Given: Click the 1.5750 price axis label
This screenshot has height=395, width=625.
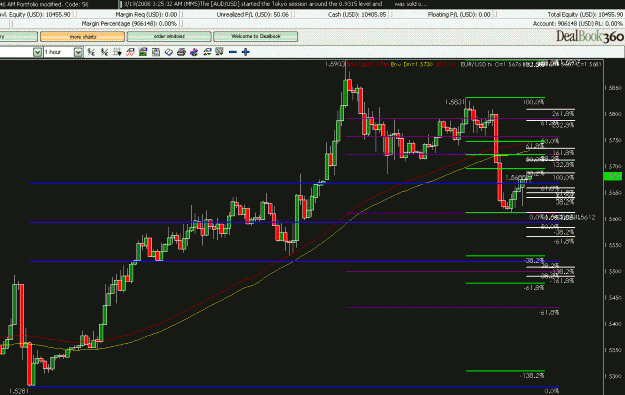Looking at the screenshot, I should pos(613,140).
